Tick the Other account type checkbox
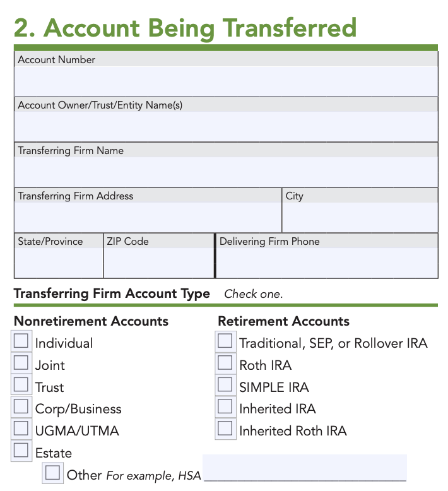448x491 pixels. (52, 473)
